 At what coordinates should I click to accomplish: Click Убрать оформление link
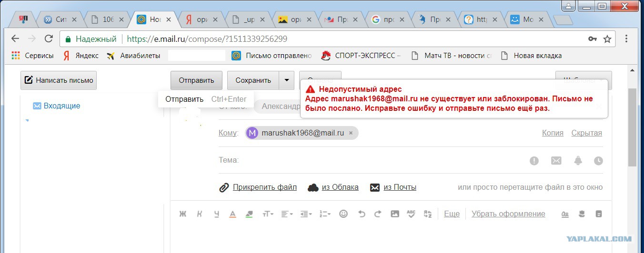coord(508,214)
